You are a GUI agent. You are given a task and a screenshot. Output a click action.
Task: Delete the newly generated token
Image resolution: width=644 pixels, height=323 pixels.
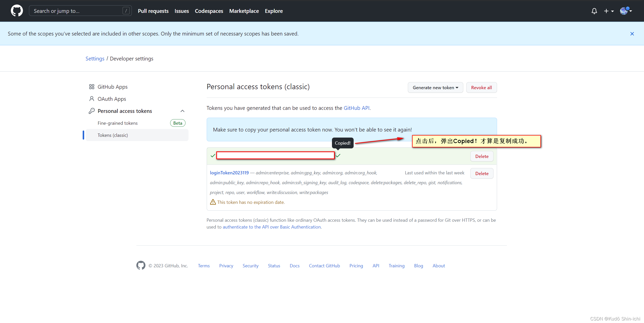tap(482, 156)
